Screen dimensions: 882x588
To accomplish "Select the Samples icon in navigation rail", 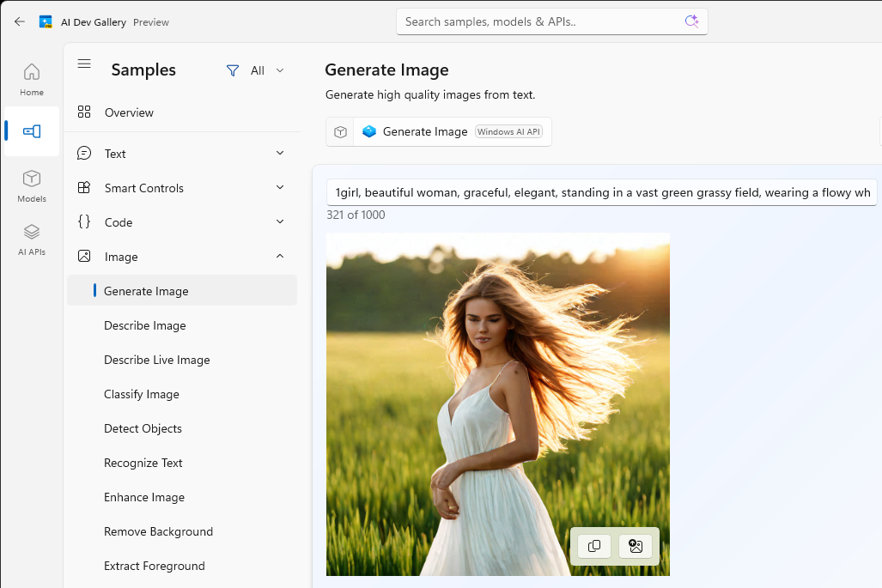I will tap(32, 131).
